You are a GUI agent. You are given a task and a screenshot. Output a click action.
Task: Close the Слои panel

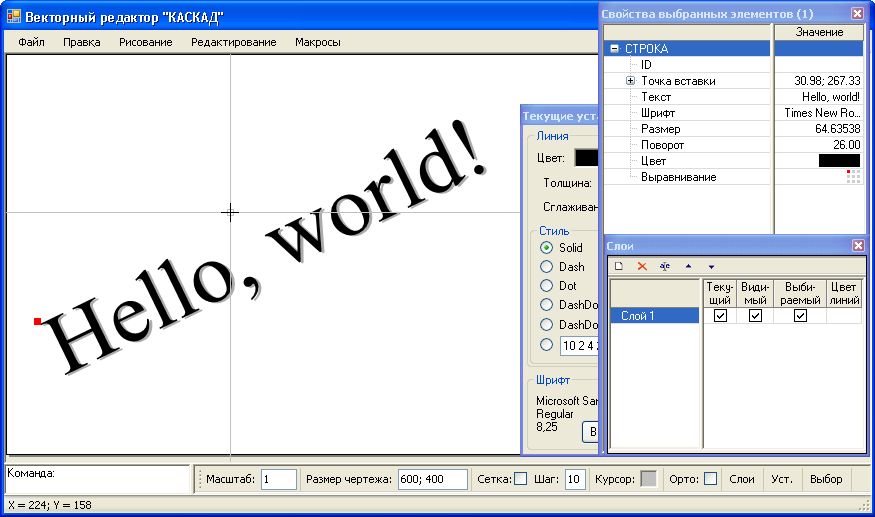tap(857, 245)
